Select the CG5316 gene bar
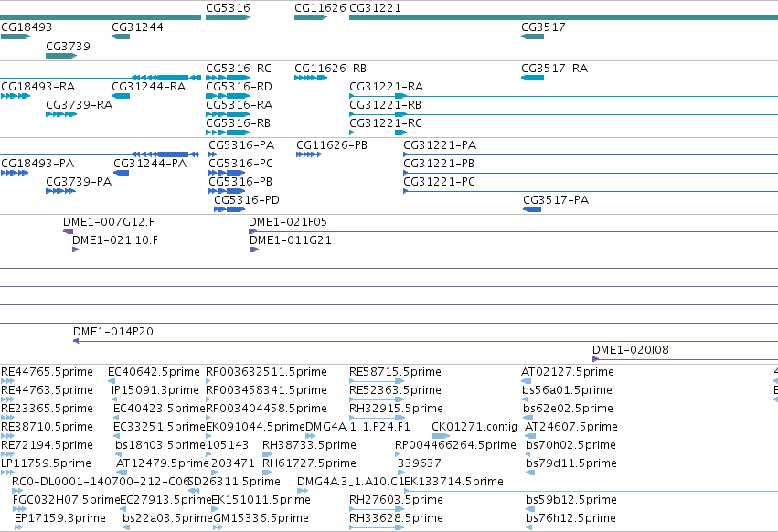Screen dimensions: 778x532 228,17
